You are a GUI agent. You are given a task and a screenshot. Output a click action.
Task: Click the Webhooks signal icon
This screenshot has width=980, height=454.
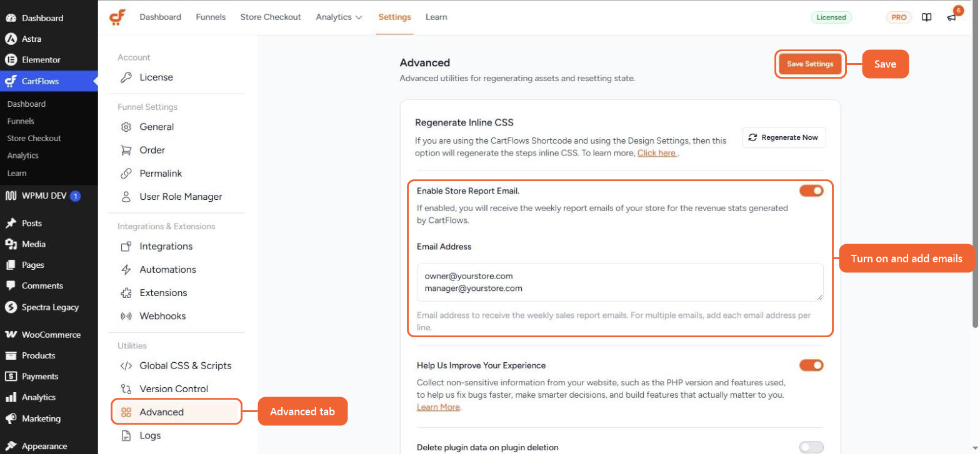(126, 316)
